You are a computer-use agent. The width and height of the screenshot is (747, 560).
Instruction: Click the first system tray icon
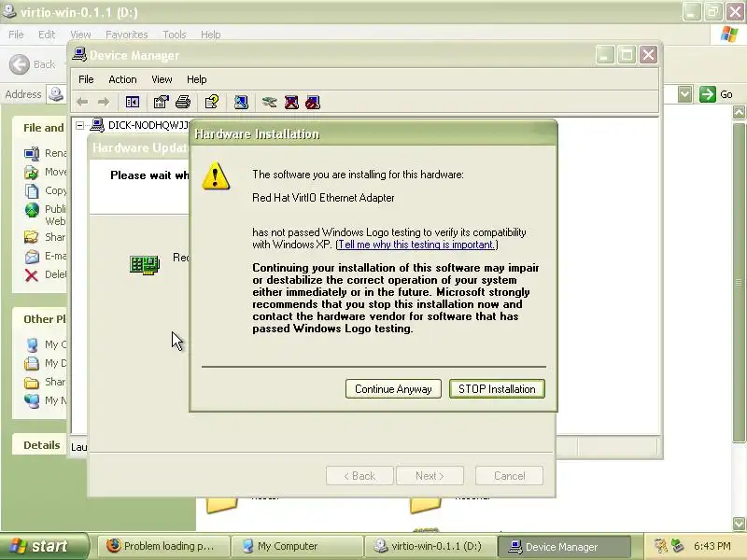(660, 546)
